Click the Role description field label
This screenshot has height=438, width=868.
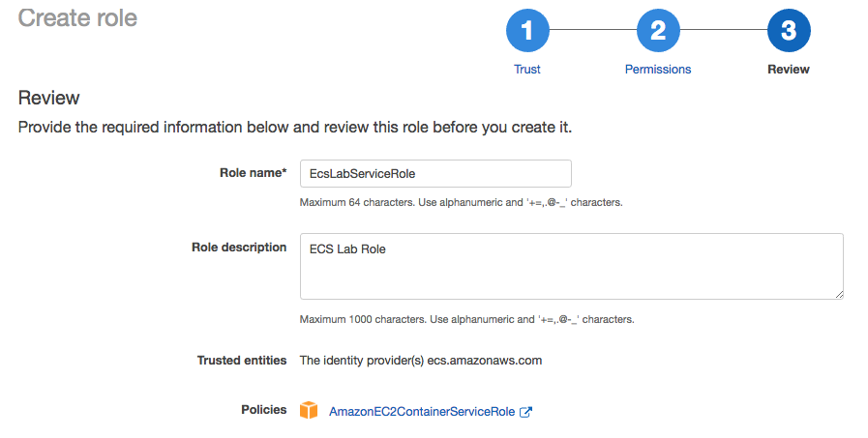pos(239,248)
